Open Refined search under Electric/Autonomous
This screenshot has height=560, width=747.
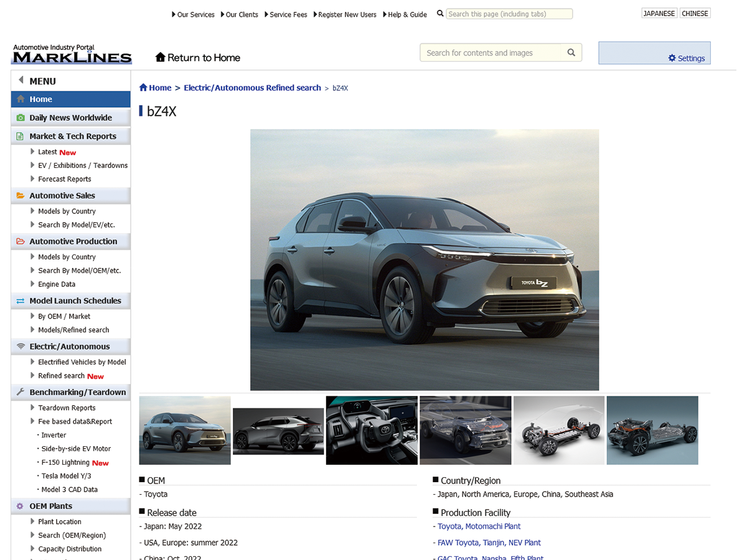click(x=61, y=376)
